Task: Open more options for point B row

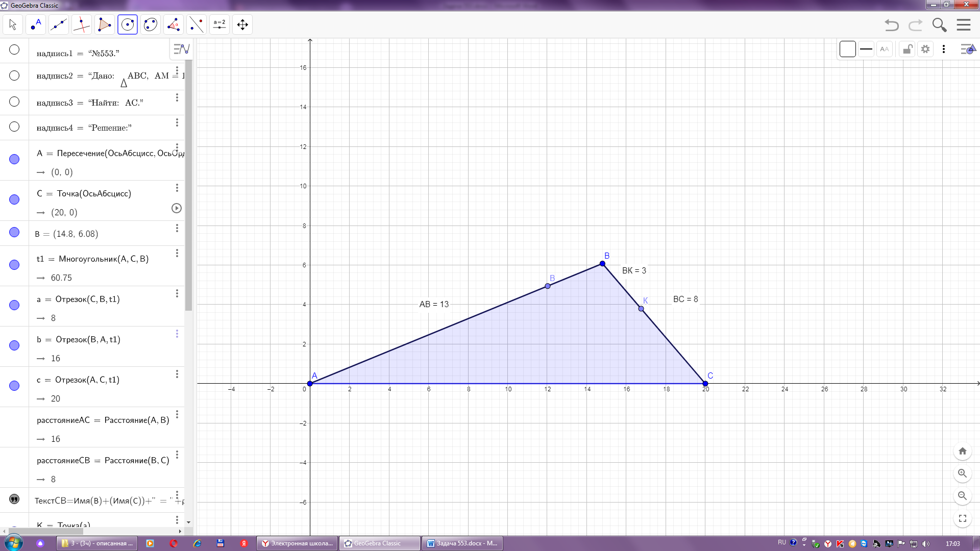Action: 177,228
